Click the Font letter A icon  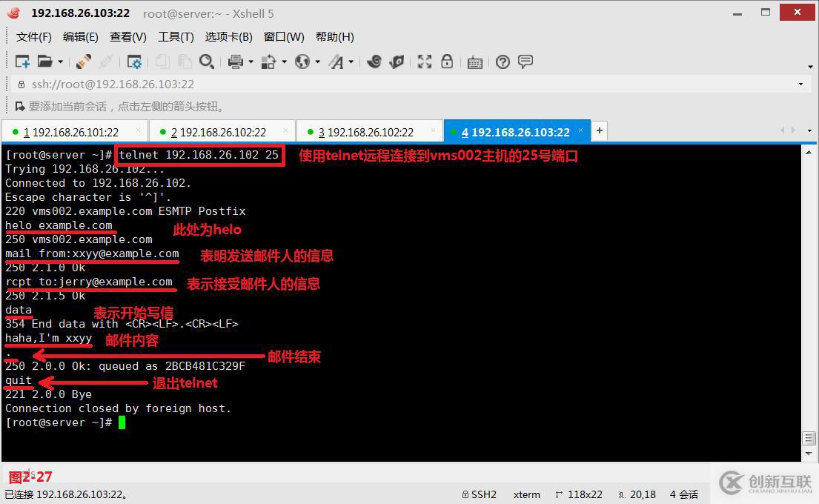pos(336,62)
